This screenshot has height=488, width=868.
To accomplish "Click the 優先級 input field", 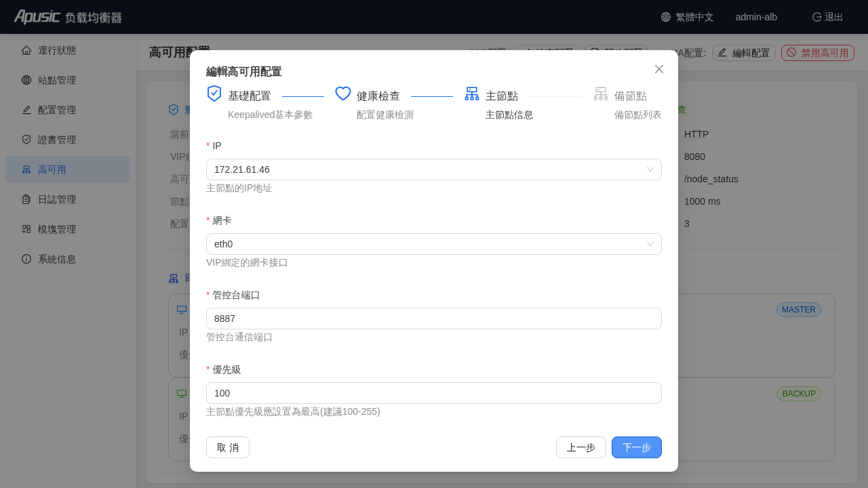I will [434, 393].
